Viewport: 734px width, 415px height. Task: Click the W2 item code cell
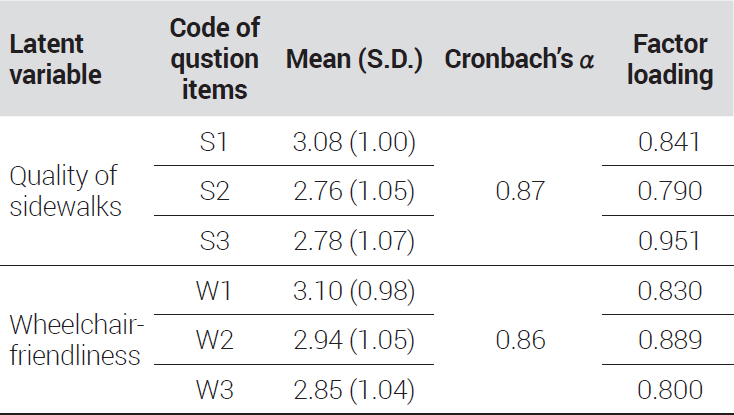pos(214,340)
